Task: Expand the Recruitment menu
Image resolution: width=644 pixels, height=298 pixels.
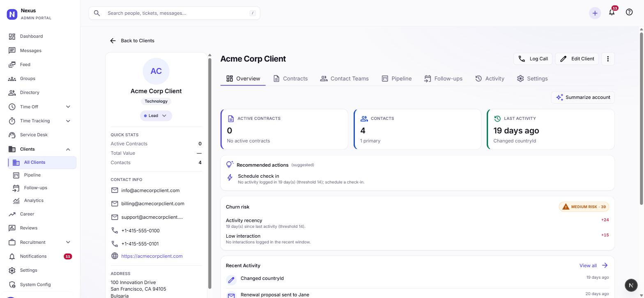Action: point(68,242)
